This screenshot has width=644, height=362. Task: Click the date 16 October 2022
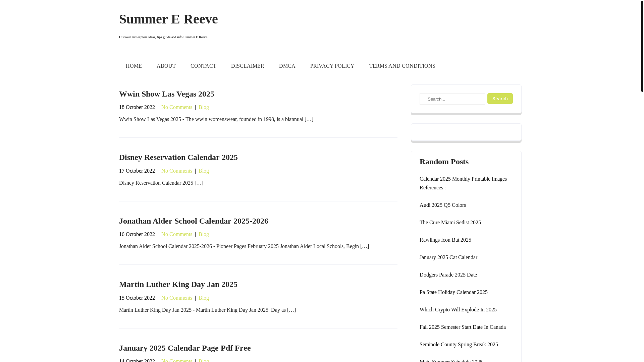click(x=137, y=234)
